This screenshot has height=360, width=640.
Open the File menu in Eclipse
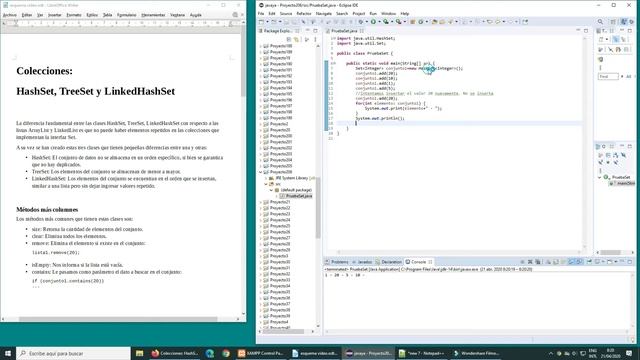[x=261, y=13]
